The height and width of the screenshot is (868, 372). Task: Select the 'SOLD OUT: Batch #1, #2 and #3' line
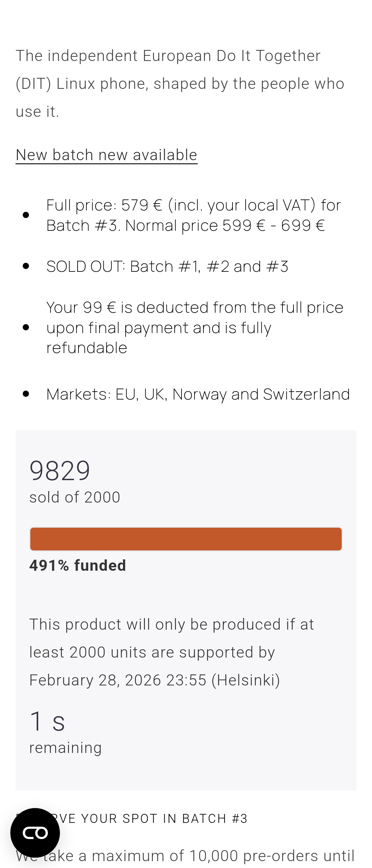point(167,266)
